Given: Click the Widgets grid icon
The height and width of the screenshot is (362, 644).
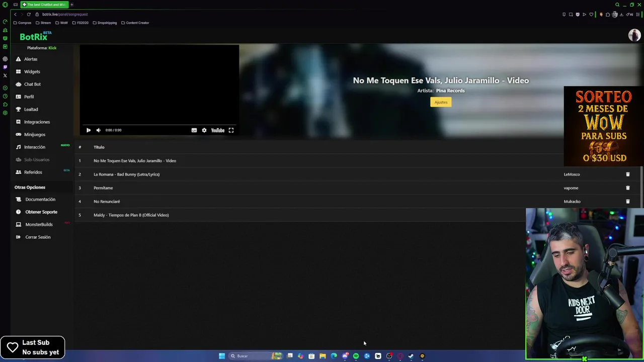Looking at the screenshot, I should [18, 72].
